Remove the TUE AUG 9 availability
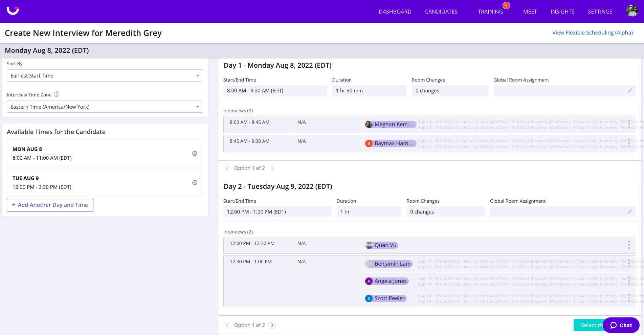The height and width of the screenshot is (335, 644). [x=195, y=182]
